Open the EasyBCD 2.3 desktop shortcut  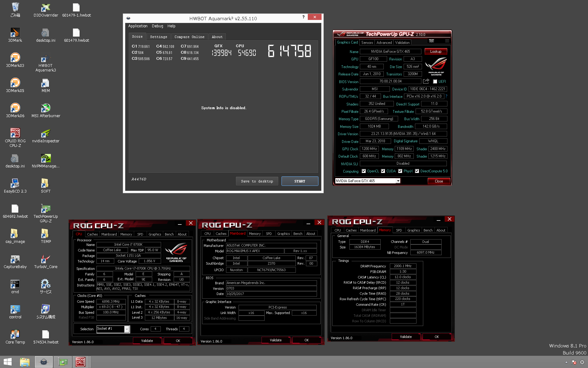point(15,186)
